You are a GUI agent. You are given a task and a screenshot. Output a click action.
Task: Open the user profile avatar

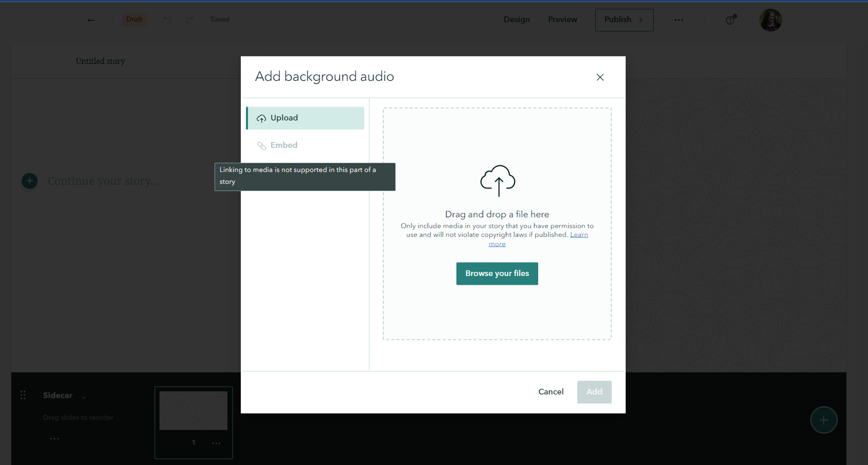pos(771,20)
